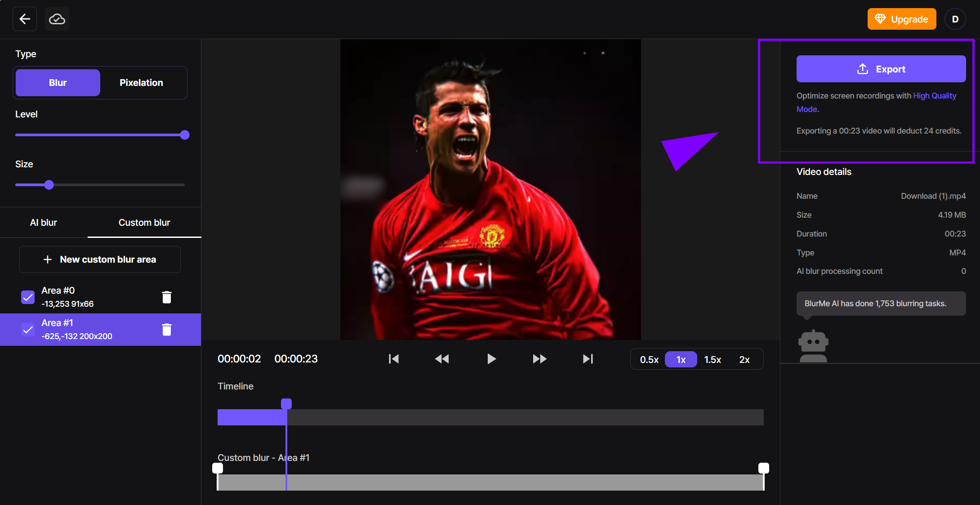Add a new custom blur area
This screenshot has height=505, width=980.
(100, 259)
